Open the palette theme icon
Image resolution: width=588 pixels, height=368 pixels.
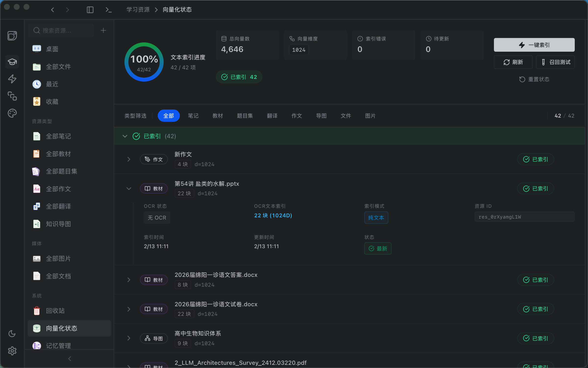coord(12,113)
